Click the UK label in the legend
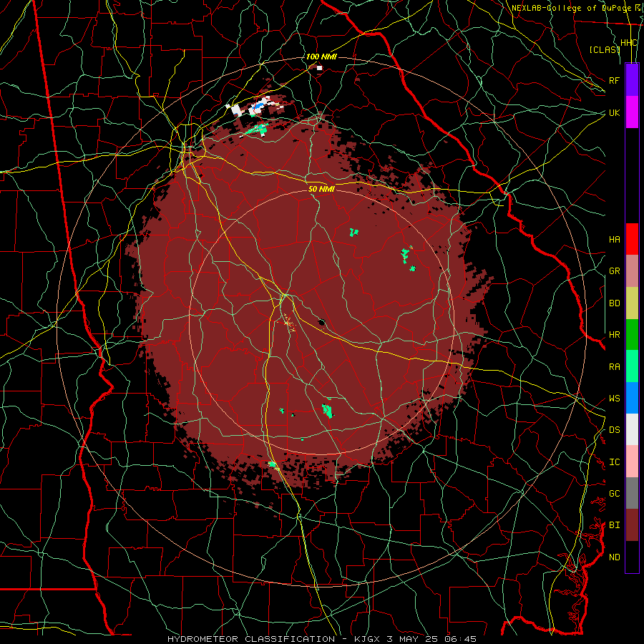644x644 pixels. (614, 112)
